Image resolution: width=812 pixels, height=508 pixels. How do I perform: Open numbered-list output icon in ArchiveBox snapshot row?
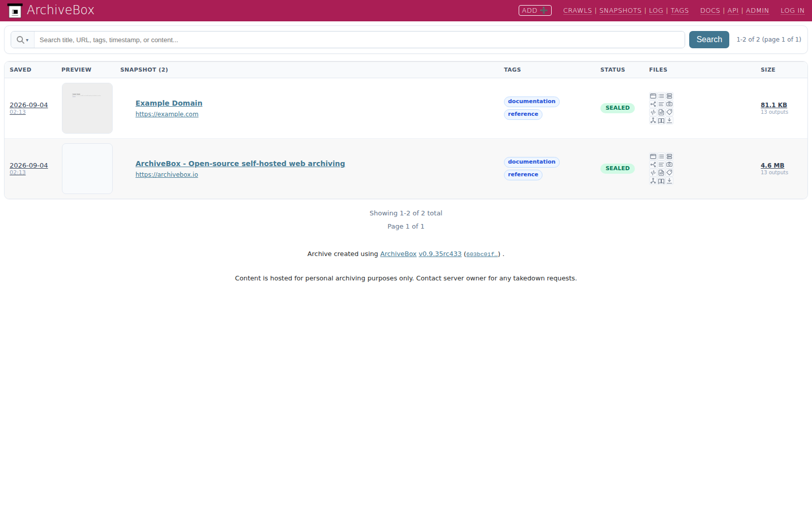tap(661, 156)
